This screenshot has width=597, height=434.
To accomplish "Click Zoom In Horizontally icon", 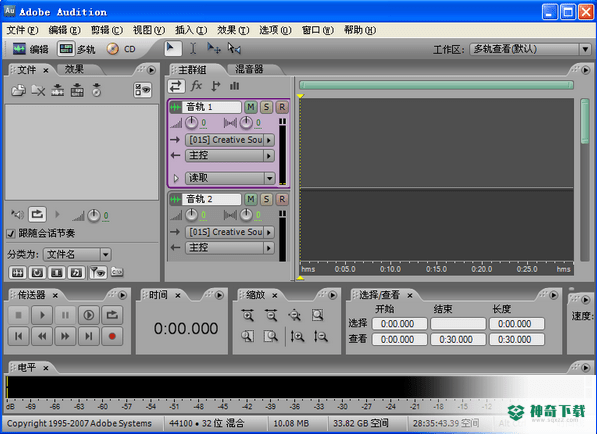I will pyautogui.click(x=247, y=315).
